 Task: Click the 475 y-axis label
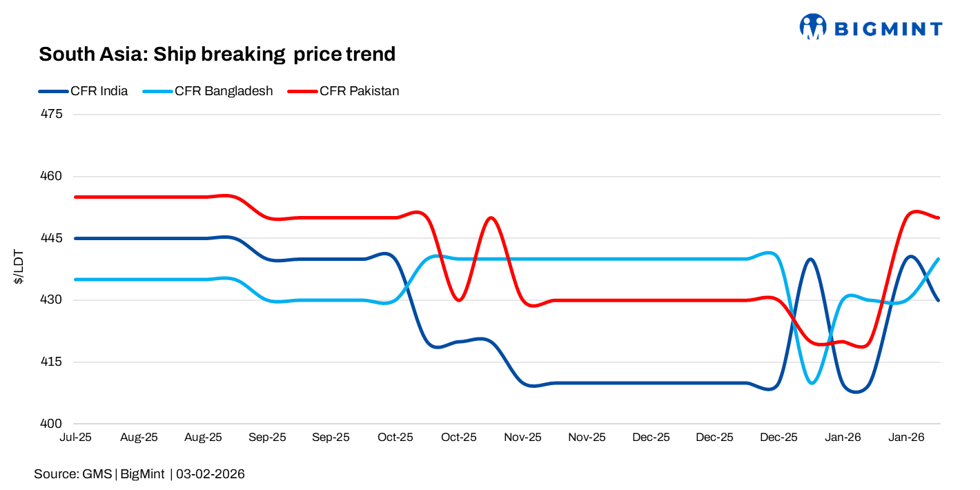click(x=52, y=114)
